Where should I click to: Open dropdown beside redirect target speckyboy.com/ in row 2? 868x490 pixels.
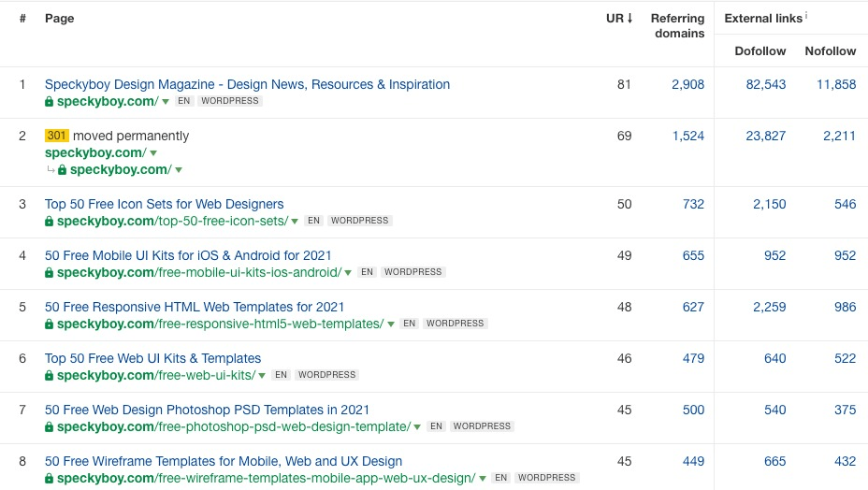[x=179, y=170]
